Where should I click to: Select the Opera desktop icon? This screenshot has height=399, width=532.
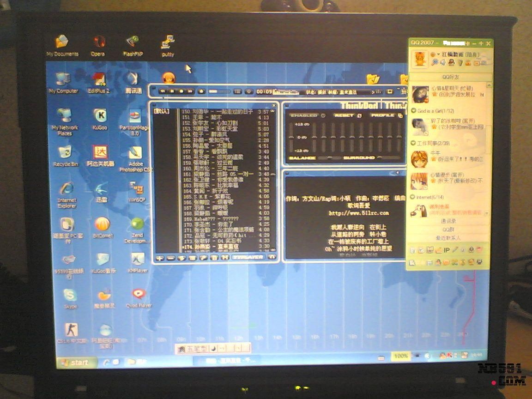pyautogui.click(x=98, y=45)
